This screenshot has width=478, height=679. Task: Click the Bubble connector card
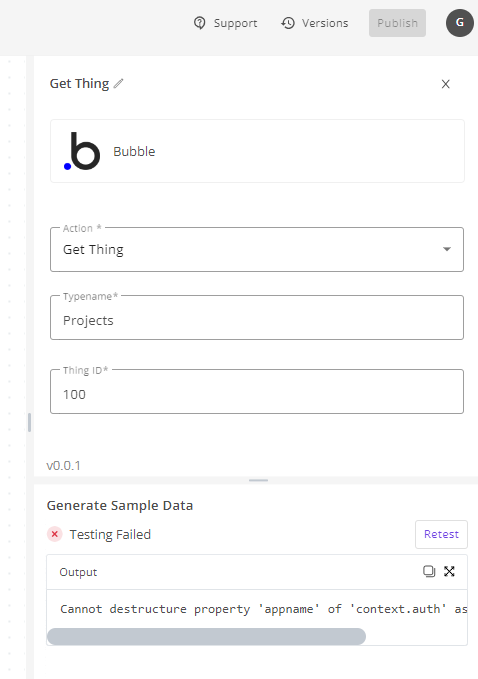(x=257, y=151)
